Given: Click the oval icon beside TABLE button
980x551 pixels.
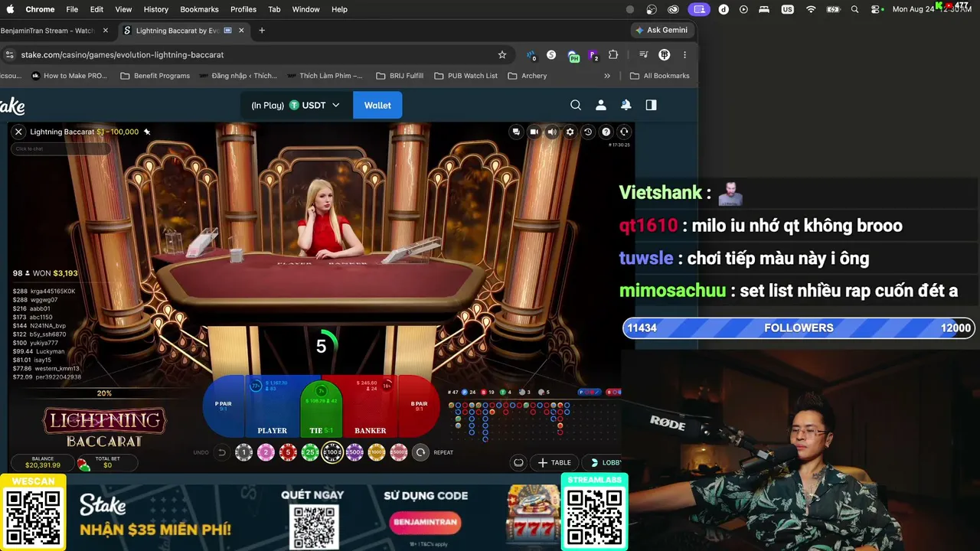Looking at the screenshot, I should coord(518,462).
